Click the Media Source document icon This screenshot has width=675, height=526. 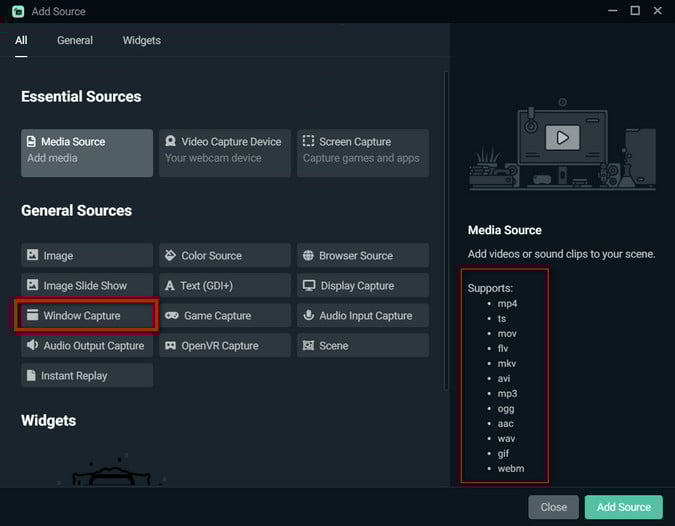31,142
